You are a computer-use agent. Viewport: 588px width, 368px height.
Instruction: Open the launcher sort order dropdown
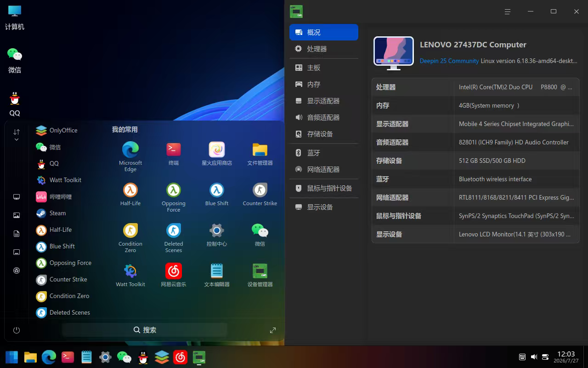click(x=17, y=135)
